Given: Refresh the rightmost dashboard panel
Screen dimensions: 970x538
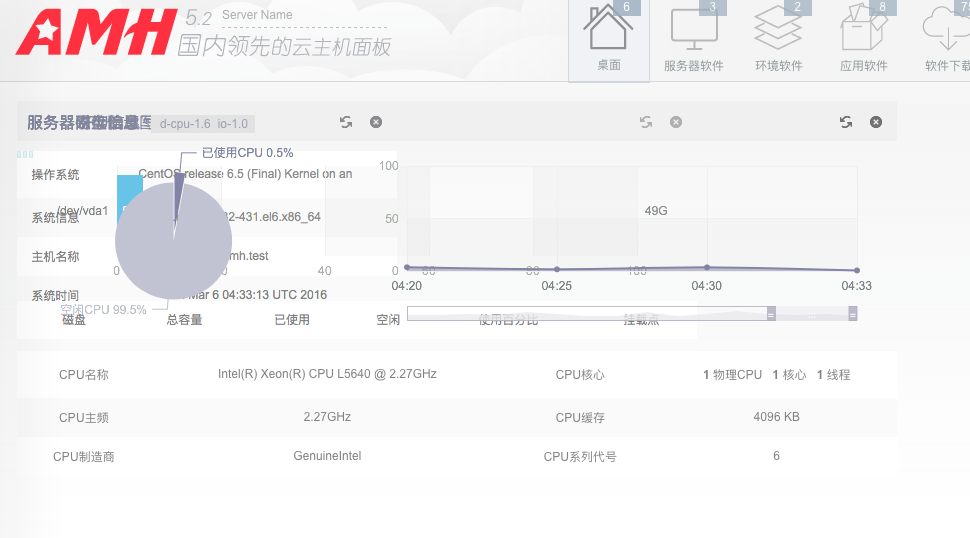Looking at the screenshot, I should point(846,122).
